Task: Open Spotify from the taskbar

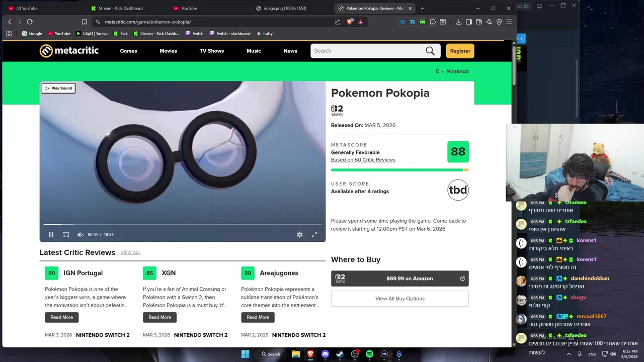Action: coord(369,354)
